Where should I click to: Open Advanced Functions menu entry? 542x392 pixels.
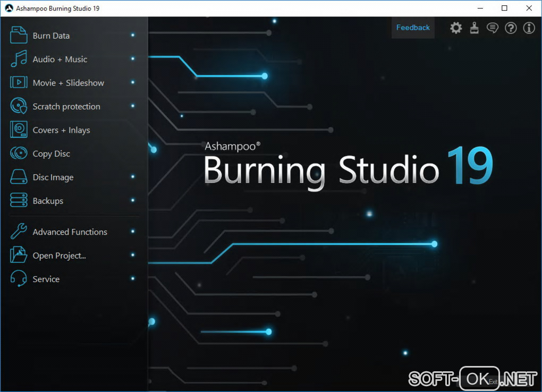pyautogui.click(x=74, y=232)
